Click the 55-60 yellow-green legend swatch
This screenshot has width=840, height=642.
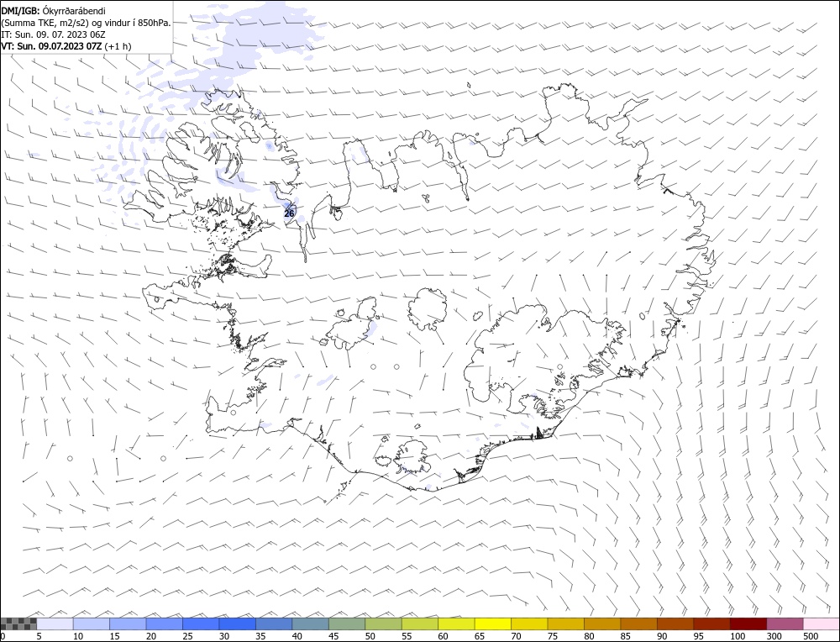coord(420,624)
